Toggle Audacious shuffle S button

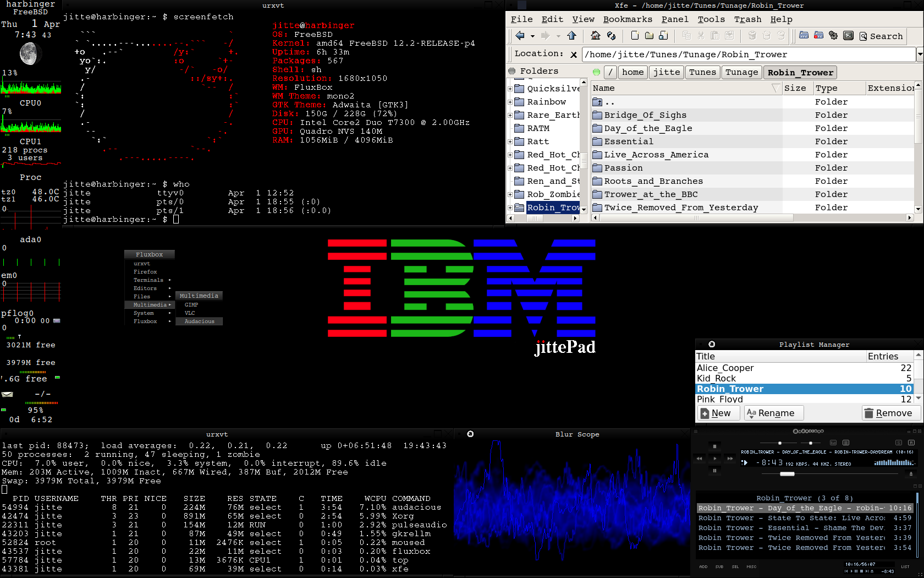[899, 443]
